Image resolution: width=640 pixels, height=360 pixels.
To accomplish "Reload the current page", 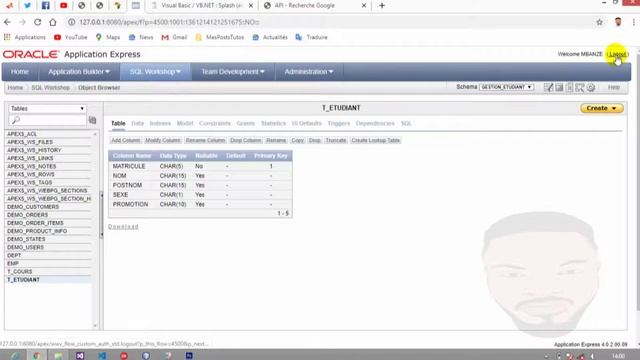I will click(37, 22).
